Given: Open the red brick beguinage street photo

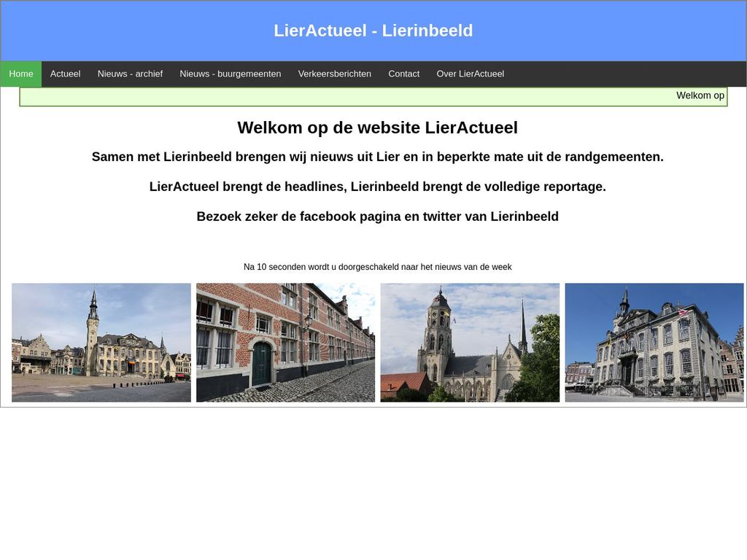Looking at the screenshot, I should pos(286,343).
